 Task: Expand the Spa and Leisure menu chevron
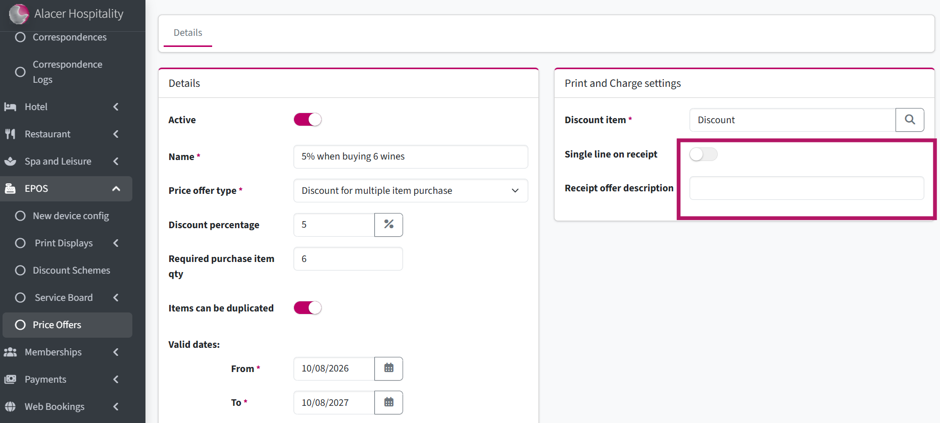(116, 161)
